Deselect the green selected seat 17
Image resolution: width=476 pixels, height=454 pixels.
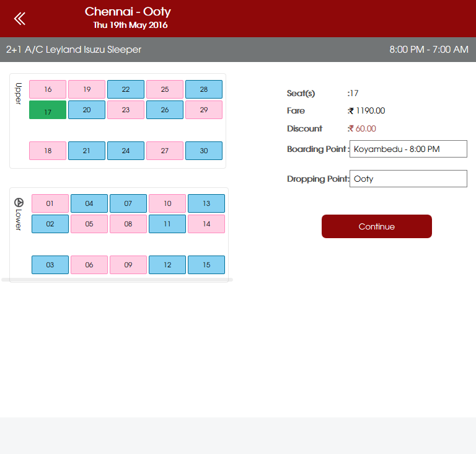pos(48,110)
